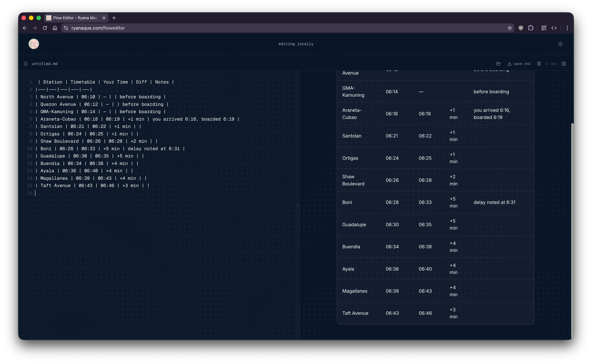
Task: Click 'GMA-Kamuning' cell in the preview
Action: tap(353, 91)
